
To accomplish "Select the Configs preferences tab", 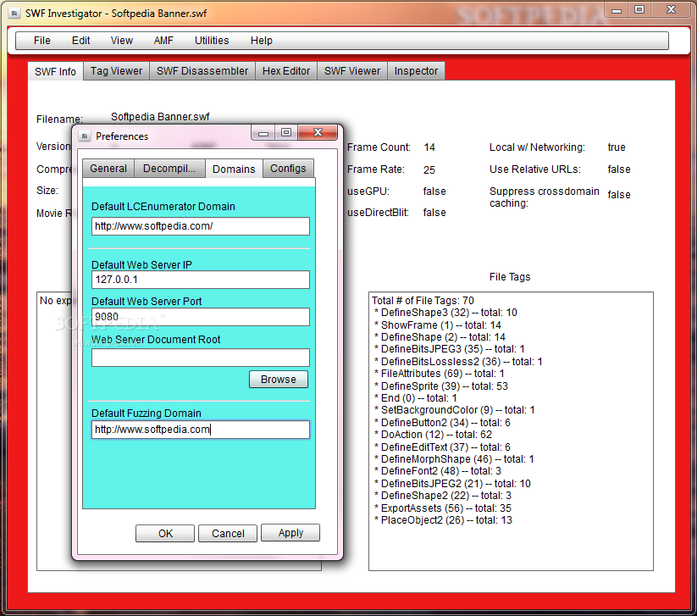I will (x=288, y=169).
